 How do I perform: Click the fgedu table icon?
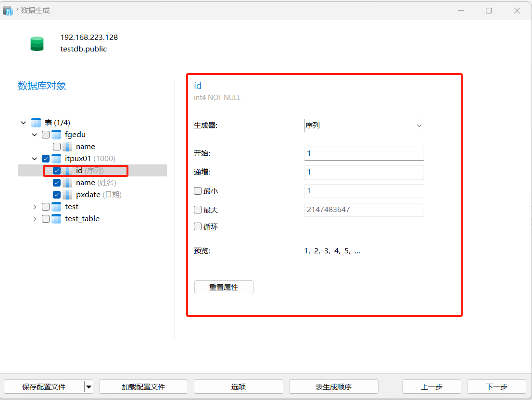pos(56,135)
